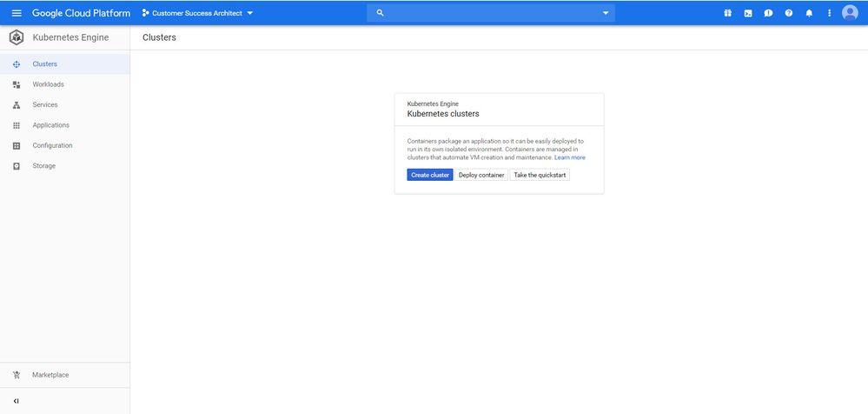This screenshot has height=414, width=868.
Task: Open the three-dot settings menu
Action: [829, 13]
